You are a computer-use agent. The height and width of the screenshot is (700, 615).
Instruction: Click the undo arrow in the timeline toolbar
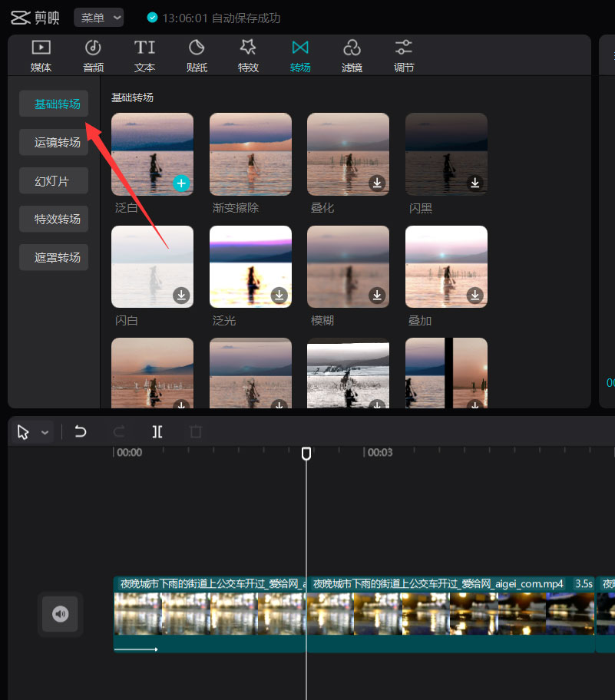(x=80, y=431)
